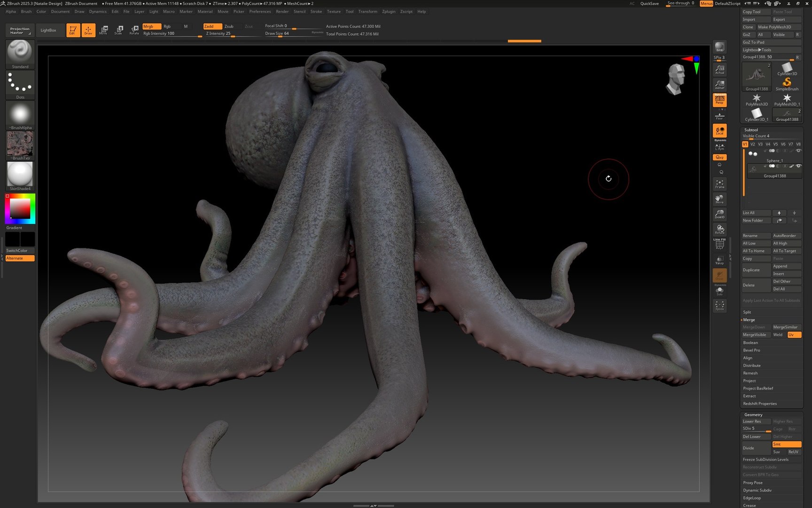Activate the Draw mode icon
Viewport: 812px width, 508px height.
click(88, 30)
